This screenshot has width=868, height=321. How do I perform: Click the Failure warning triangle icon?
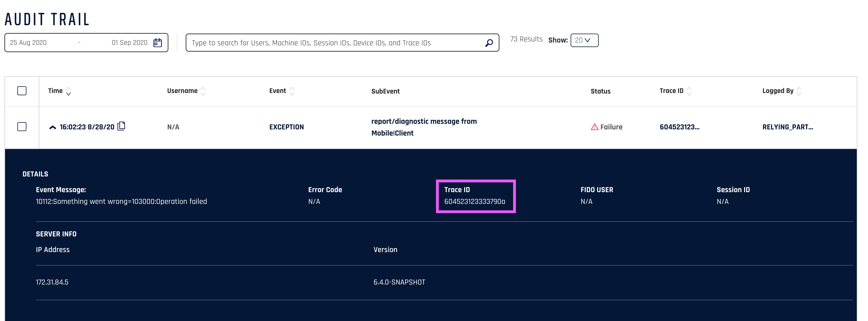point(594,127)
